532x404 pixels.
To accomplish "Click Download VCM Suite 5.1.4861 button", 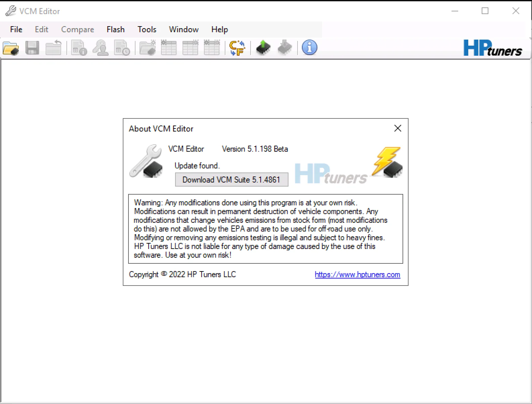I will tap(232, 180).
